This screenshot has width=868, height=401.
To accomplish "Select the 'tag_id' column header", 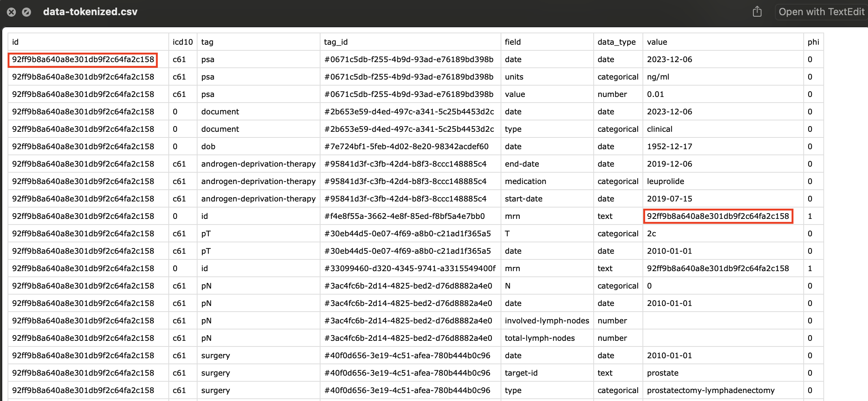I will [336, 42].
